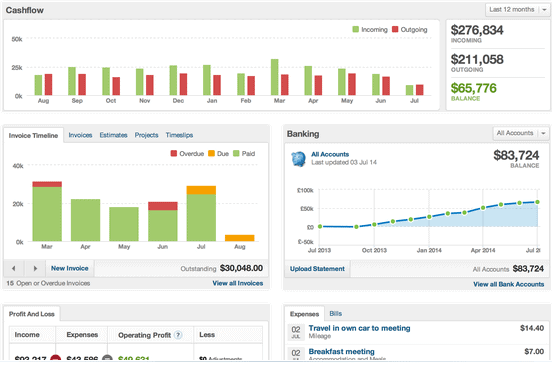Click the green Paid legend swatch
This screenshot has height=365, width=552.
(236, 153)
